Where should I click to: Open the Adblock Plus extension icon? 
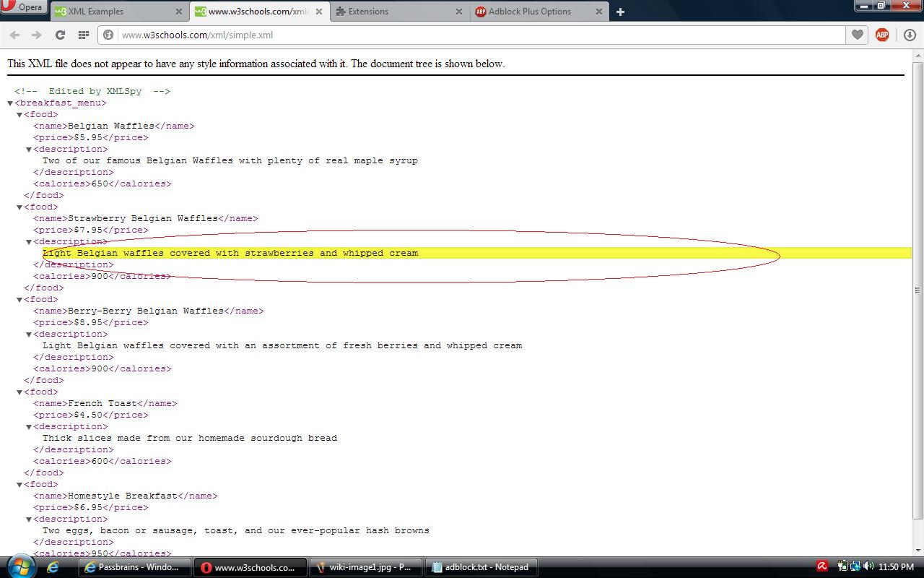pyautogui.click(x=882, y=35)
